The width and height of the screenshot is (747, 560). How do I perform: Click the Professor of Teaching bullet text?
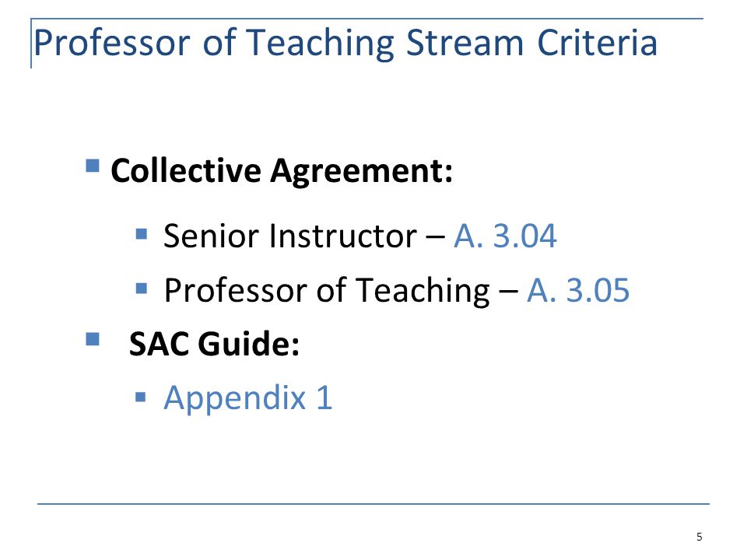(327, 290)
